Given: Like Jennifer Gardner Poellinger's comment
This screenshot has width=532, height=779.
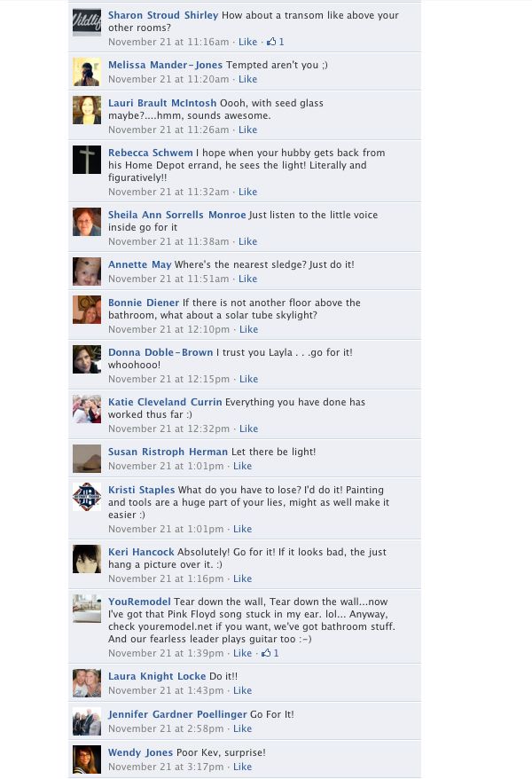Looking at the screenshot, I should [242, 728].
